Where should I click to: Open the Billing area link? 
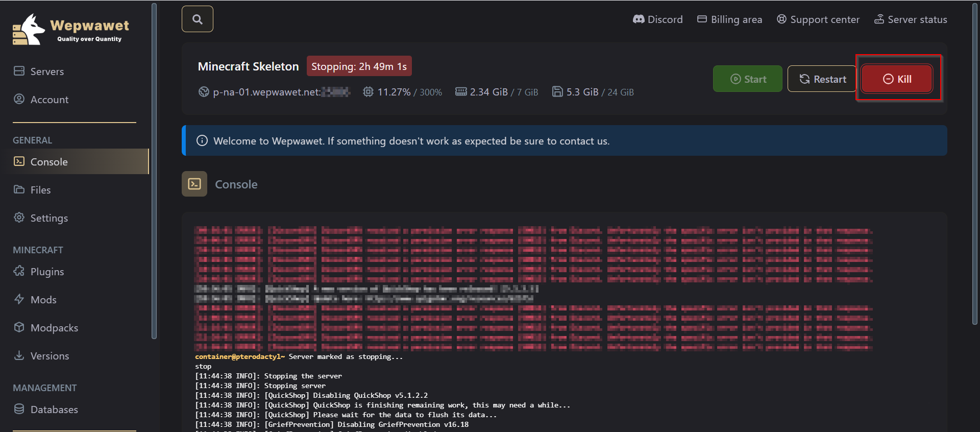coord(729,19)
